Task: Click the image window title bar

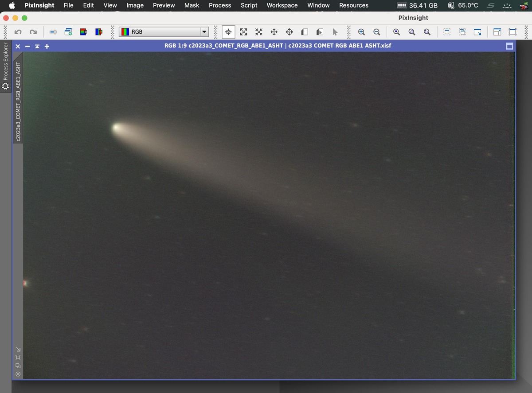Action: [x=278, y=46]
